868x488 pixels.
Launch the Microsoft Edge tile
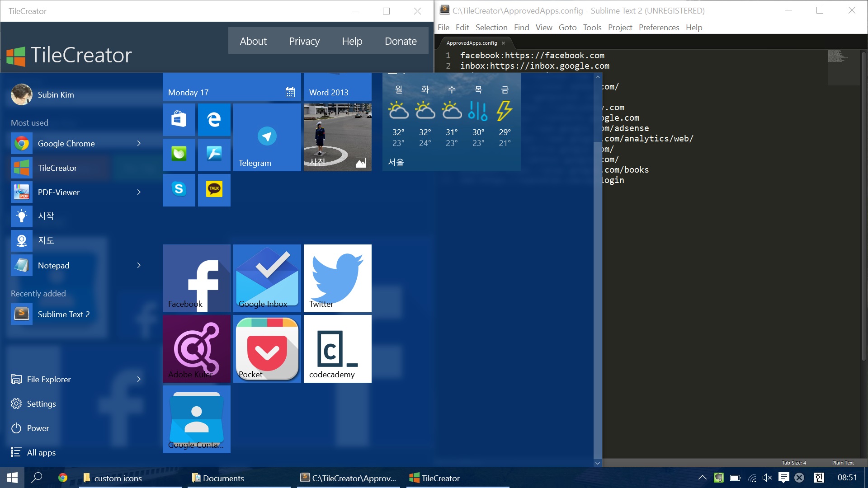(x=214, y=120)
